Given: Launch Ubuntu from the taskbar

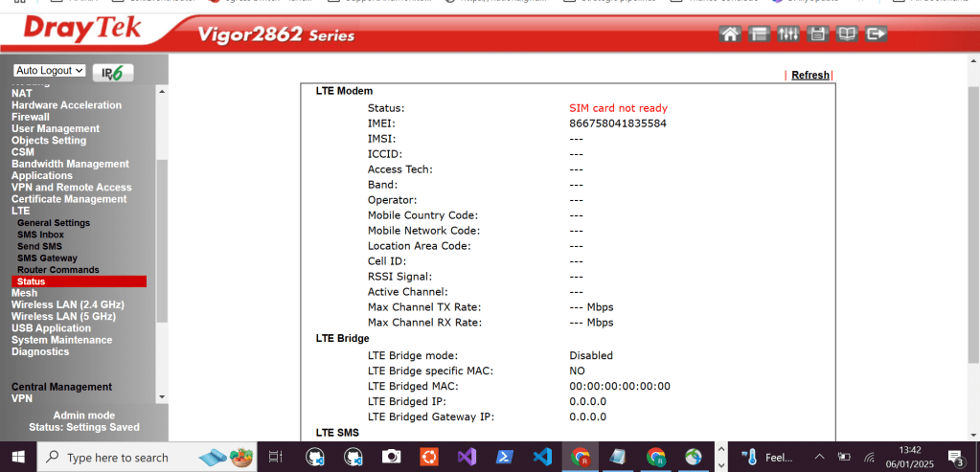Looking at the screenshot, I should (x=429, y=457).
